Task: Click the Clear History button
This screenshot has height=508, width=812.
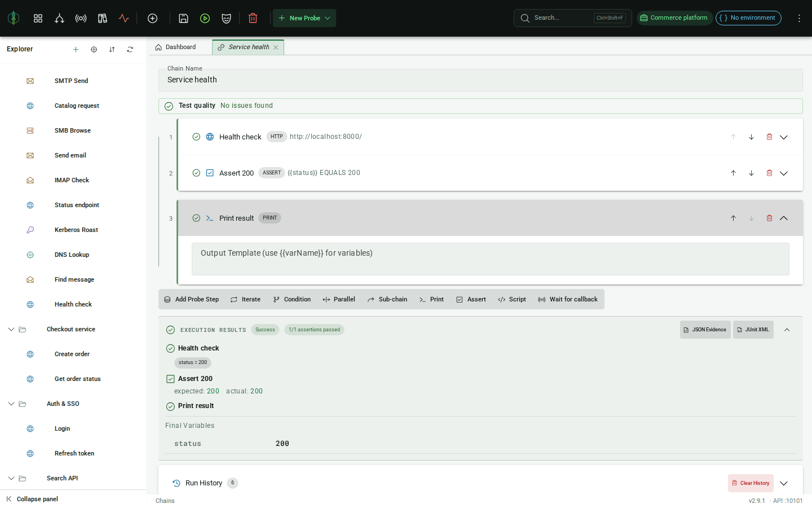Action: (751, 483)
